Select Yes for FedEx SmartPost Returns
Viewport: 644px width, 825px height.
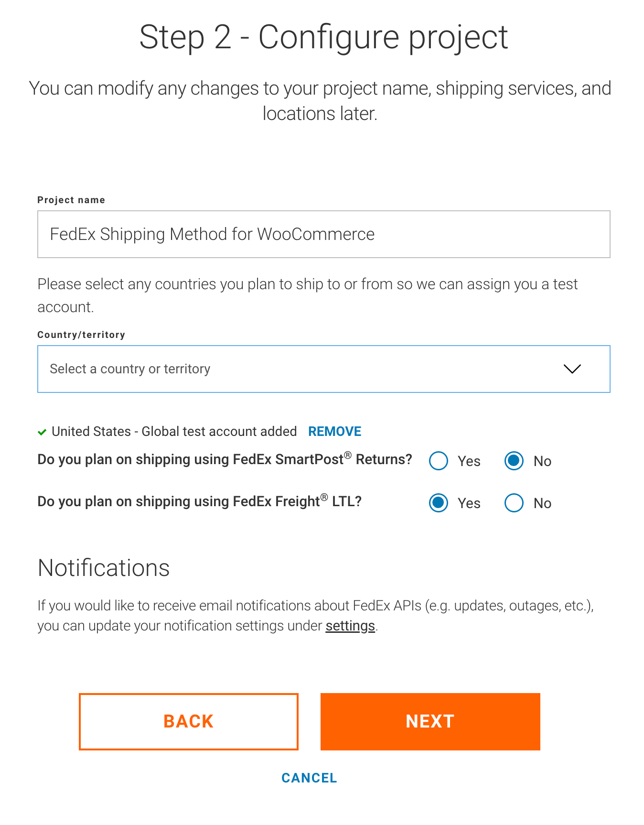[438, 461]
